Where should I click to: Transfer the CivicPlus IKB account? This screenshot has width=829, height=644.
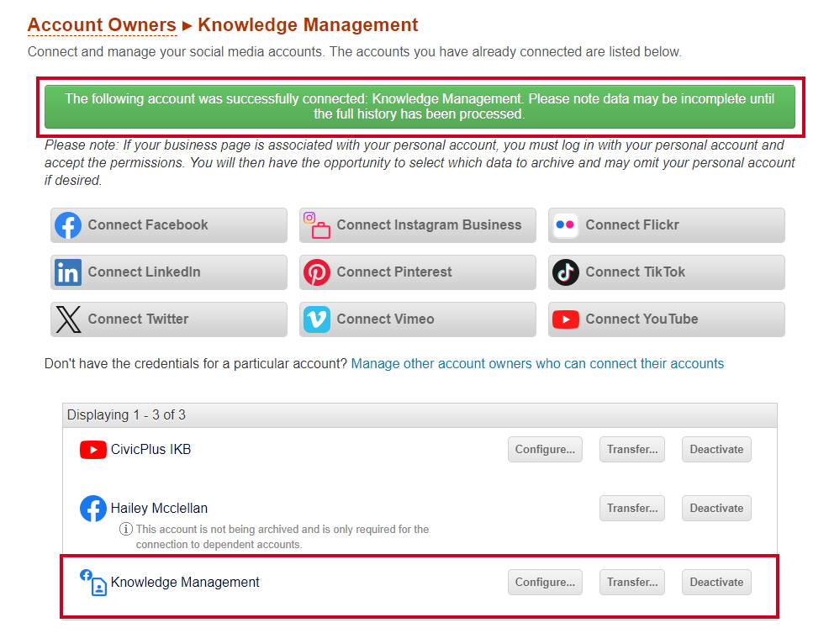point(632,450)
